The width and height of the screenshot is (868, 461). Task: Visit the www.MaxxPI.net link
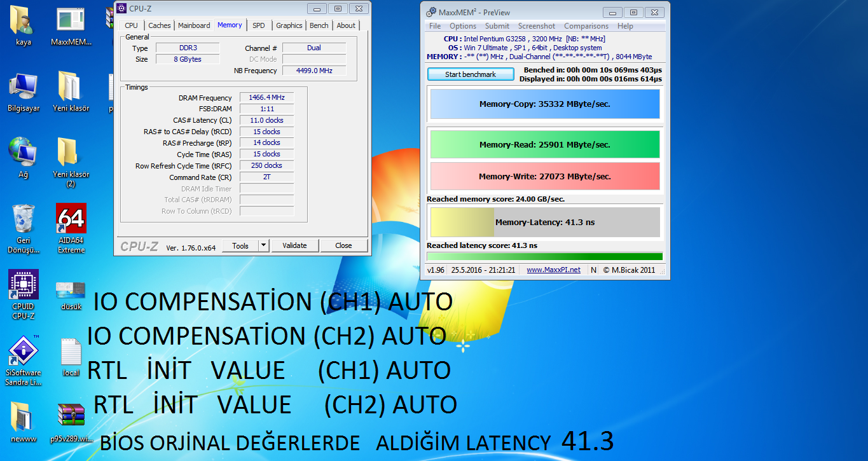coord(554,270)
